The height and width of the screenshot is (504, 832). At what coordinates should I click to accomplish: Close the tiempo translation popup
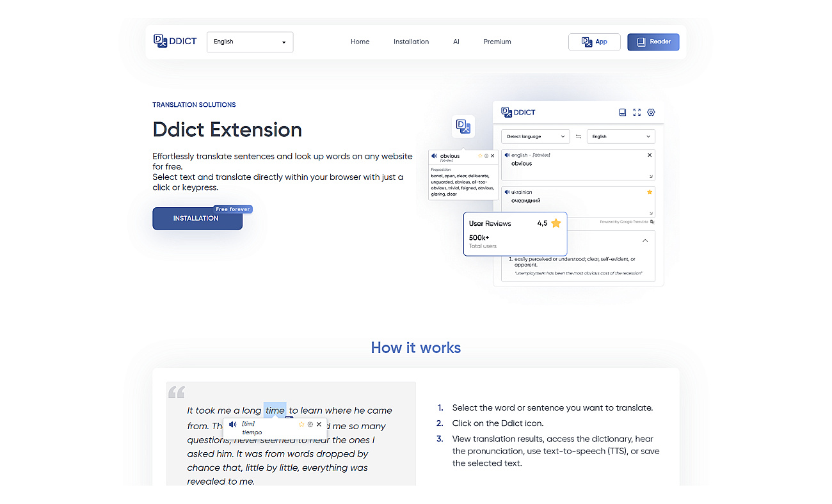319,424
